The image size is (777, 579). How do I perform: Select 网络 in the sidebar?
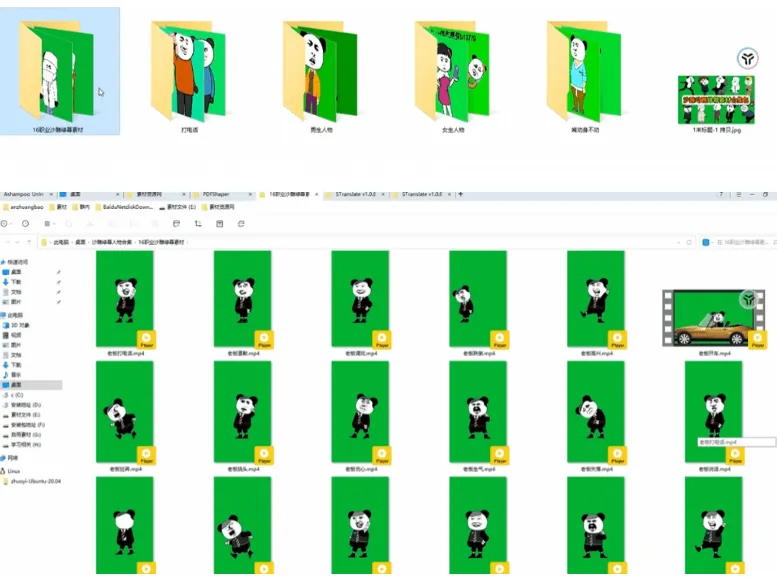(9, 458)
